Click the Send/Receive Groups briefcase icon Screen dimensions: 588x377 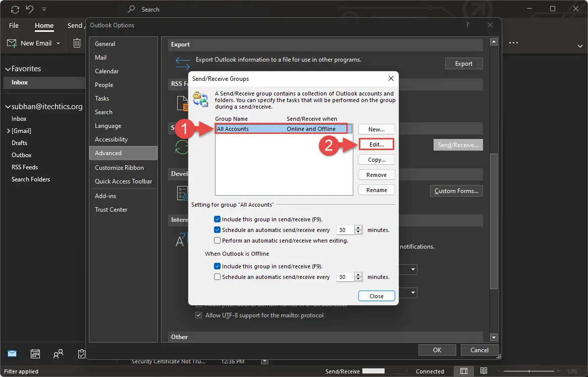[x=200, y=100]
